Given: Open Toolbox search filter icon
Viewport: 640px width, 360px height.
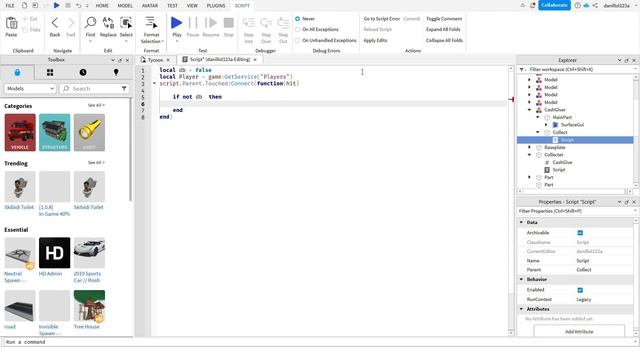Looking at the screenshot, I should pyautogui.click(x=124, y=89).
